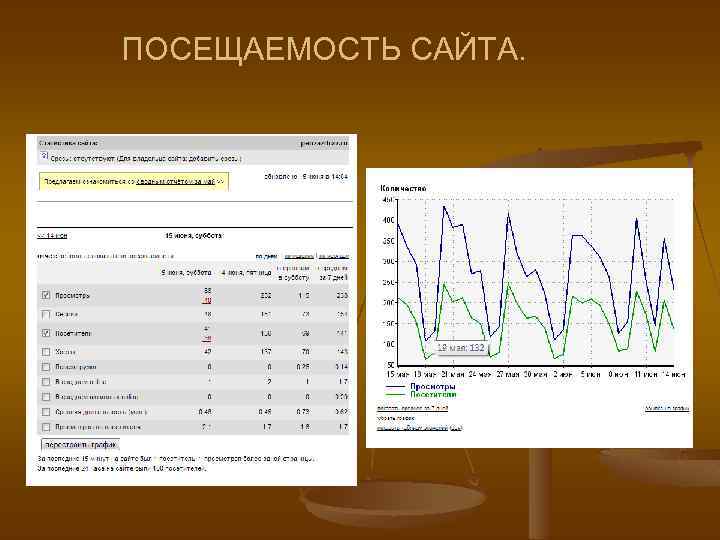The image size is (720, 540).
Task: Click the small icon beside the grey notice line
Action: point(45,157)
